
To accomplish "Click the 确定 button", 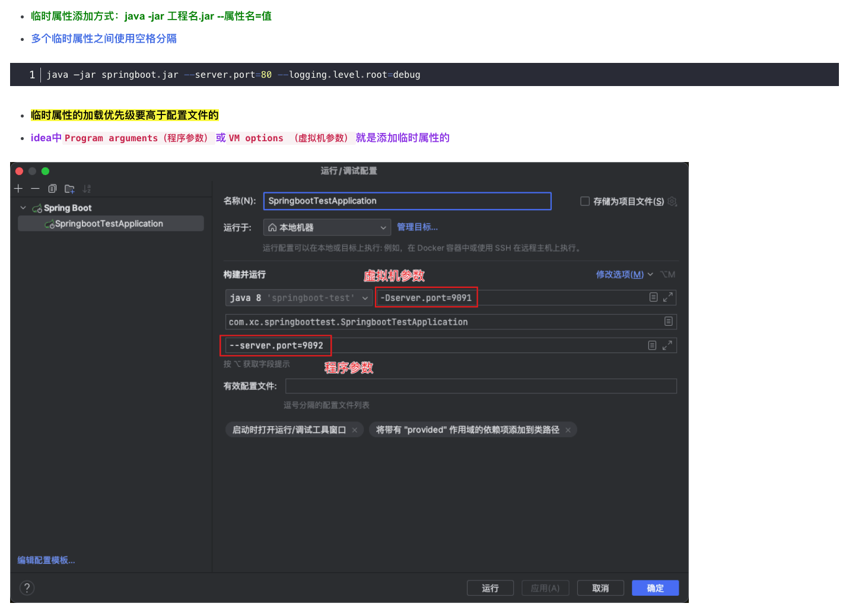I will pos(655,588).
